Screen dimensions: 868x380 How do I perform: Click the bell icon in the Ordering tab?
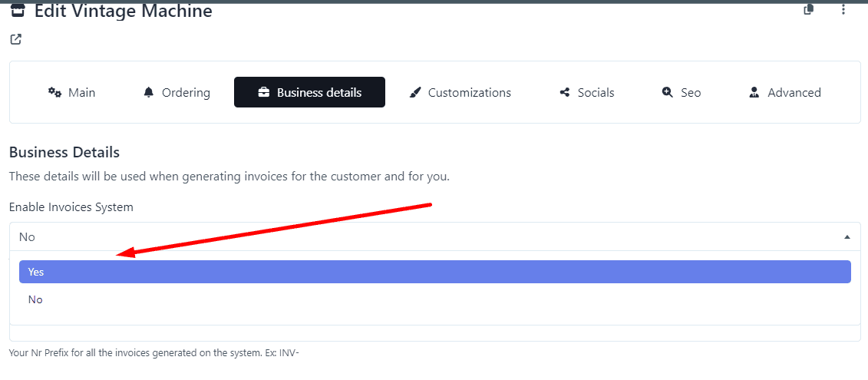click(149, 92)
